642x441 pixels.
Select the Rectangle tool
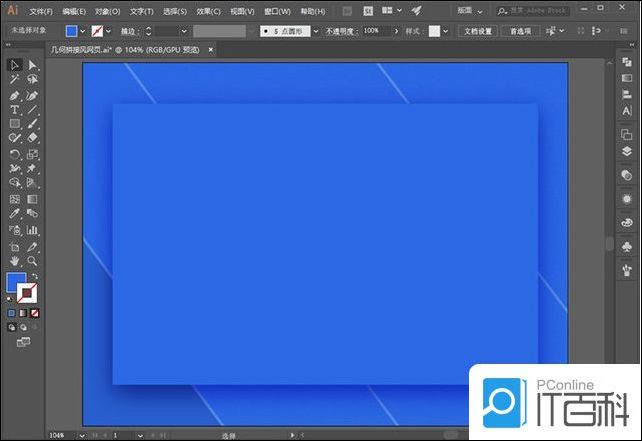[x=15, y=124]
